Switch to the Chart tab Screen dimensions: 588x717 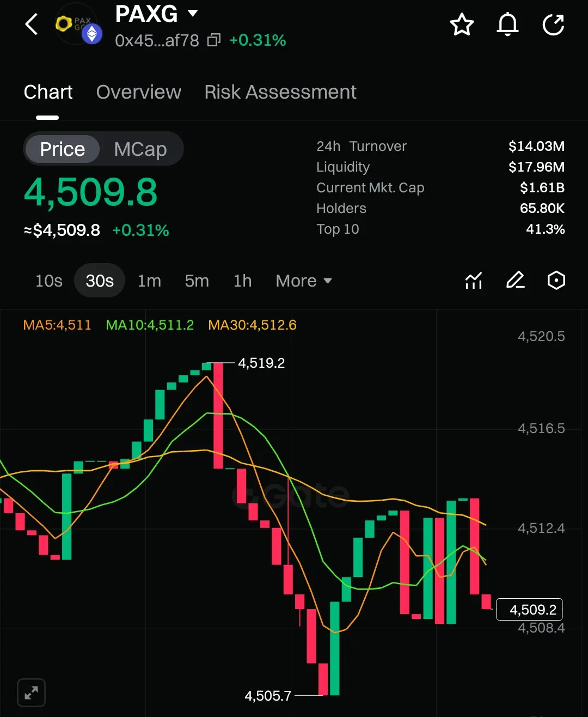[x=48, y=92]
